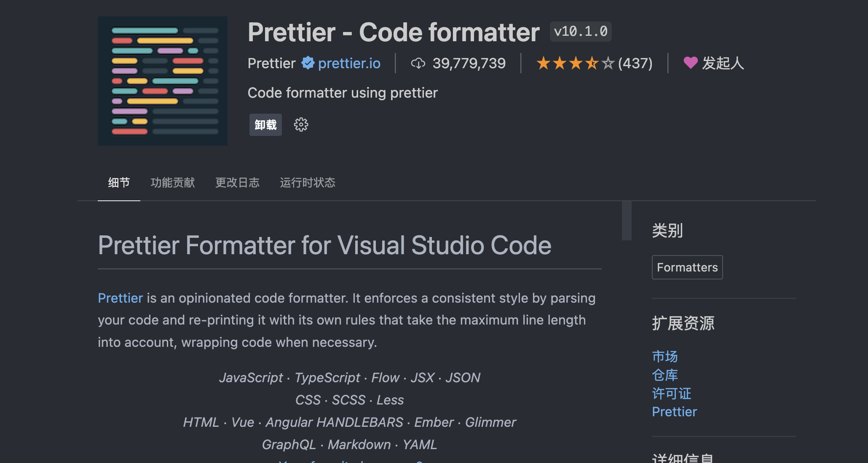This screenshot has height=463, width=868.
Task: Open extension settings via the gear icon
Action: [301, 125]
